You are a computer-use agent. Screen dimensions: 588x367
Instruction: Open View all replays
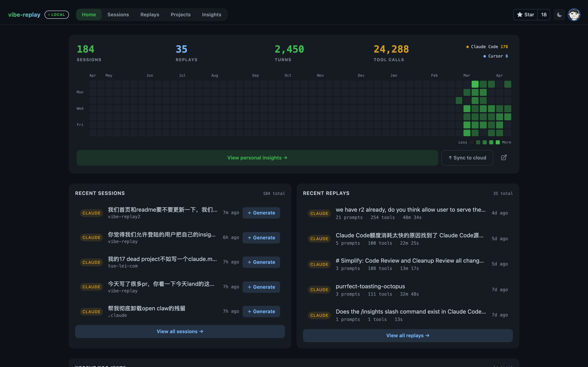[x=408, y=335]
